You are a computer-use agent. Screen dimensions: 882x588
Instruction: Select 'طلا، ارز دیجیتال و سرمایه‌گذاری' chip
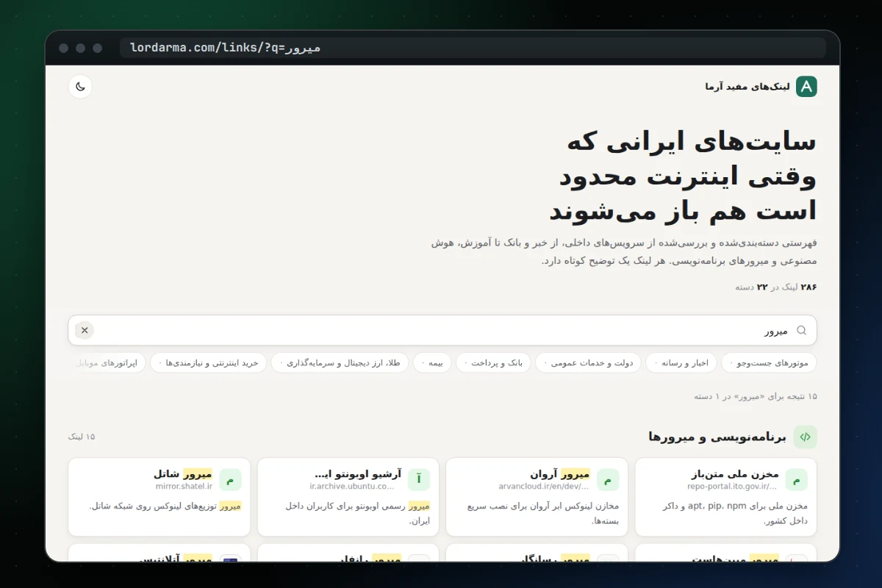point(340,362)
